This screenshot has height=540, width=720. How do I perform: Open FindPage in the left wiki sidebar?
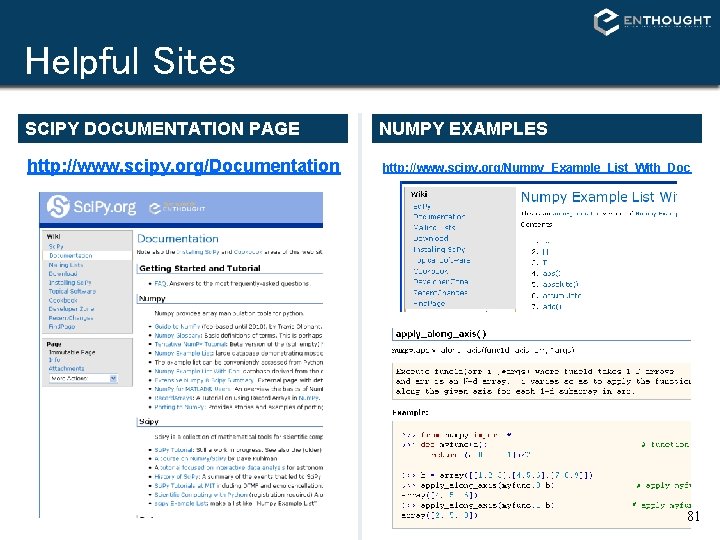(62, 326)
